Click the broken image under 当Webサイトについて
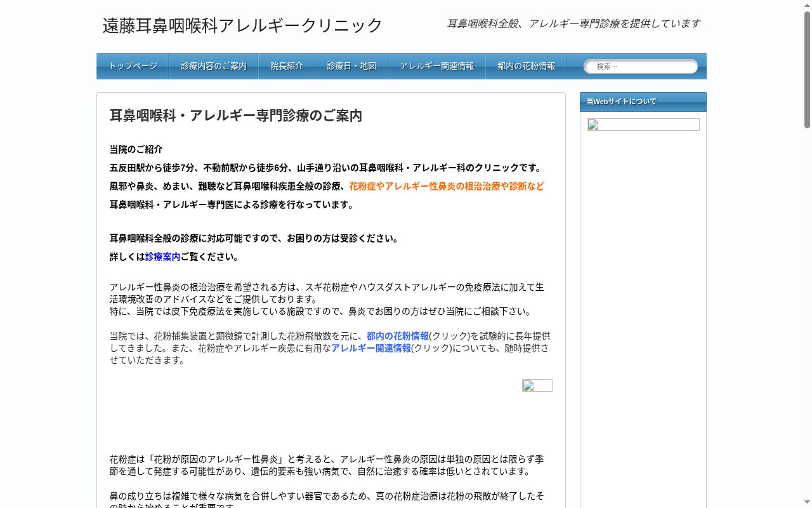Viewport: 812px width, 508px height. tap(643, 124)
